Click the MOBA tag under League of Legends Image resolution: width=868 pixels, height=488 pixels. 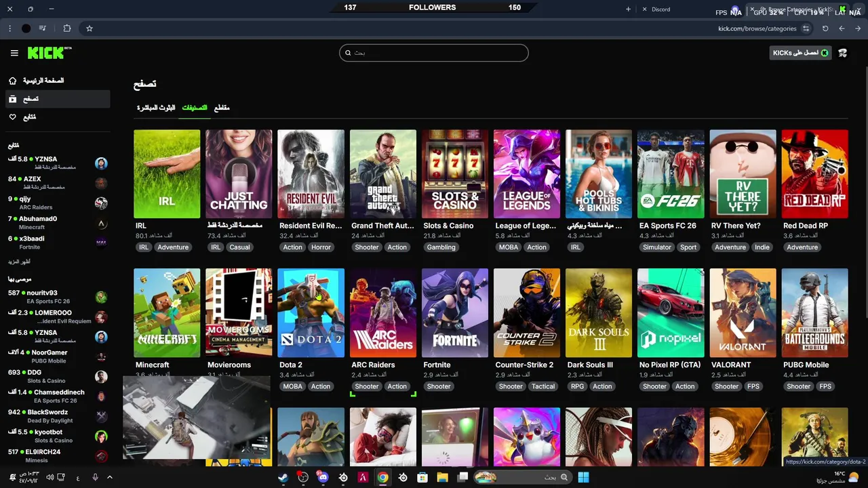[x=509, y=247]
